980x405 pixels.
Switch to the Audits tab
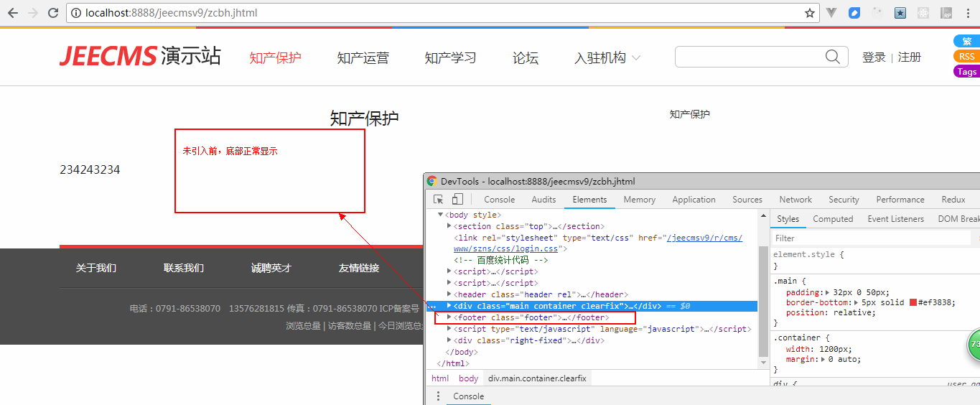pyautogui.click(x=543, y=200)
